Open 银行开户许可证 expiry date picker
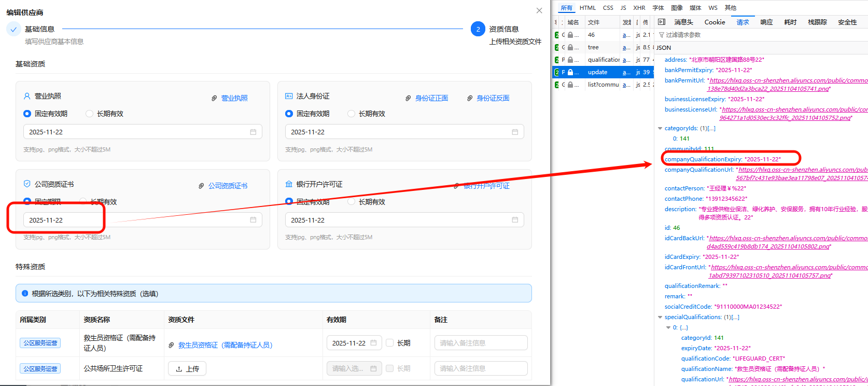This screenshot has width=868, height=386. click(404, 220)
